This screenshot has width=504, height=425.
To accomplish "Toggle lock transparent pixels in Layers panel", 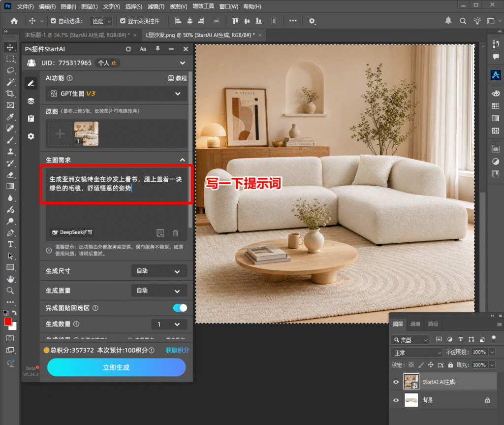I will pyautogui.click(x=411, y=365).
